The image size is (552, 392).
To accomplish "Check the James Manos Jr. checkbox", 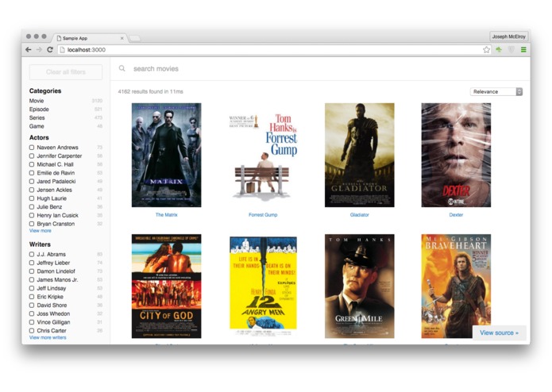I will pyautogui.click(x=32, y=279).
